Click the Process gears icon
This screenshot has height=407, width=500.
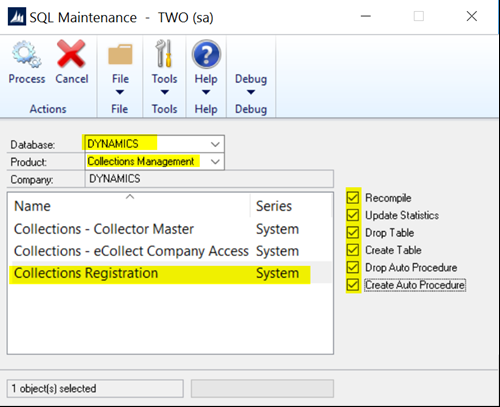click(27, 54)
